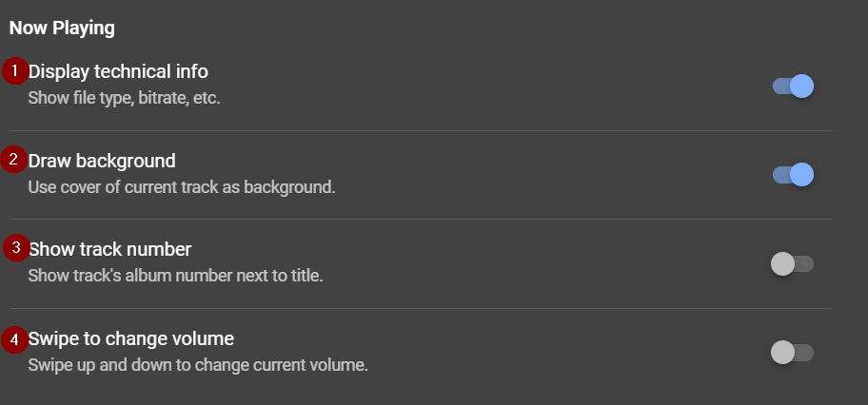Click the Show track number label
This screenshot has height=405, width=868.
pyautogui.click(x=110, y=249)
